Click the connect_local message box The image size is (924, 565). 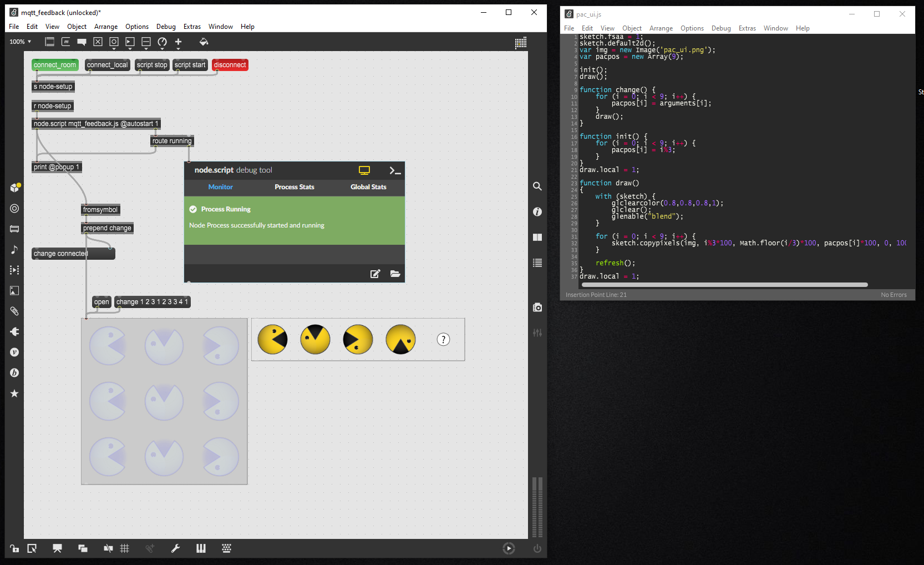108,65
